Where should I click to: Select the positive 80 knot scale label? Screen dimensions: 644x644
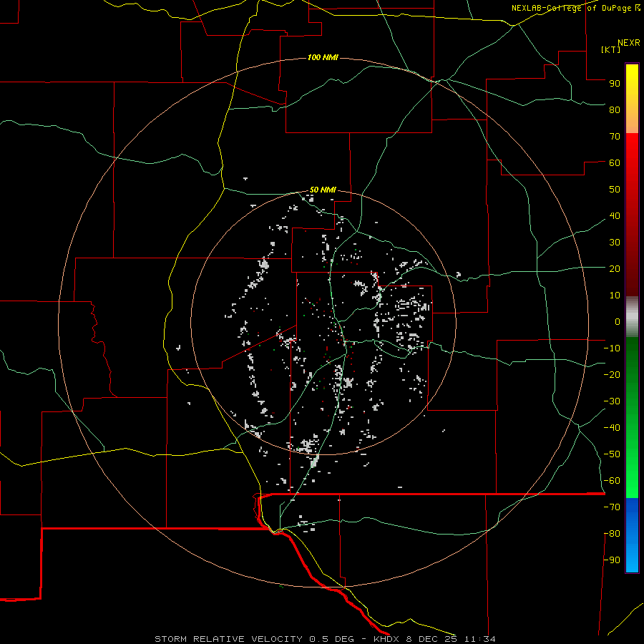click(x=615, y=109)
